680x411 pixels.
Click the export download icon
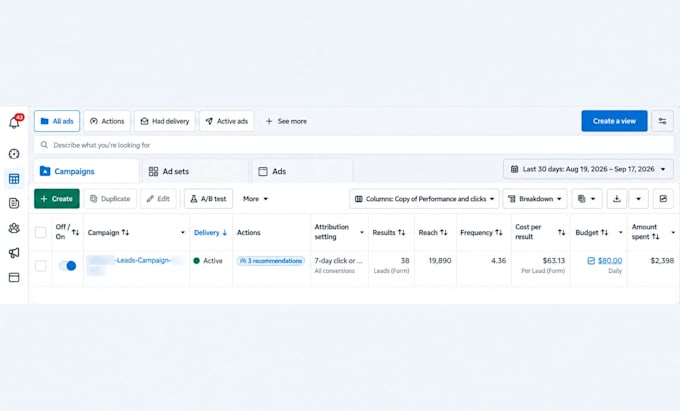[616, 199]
